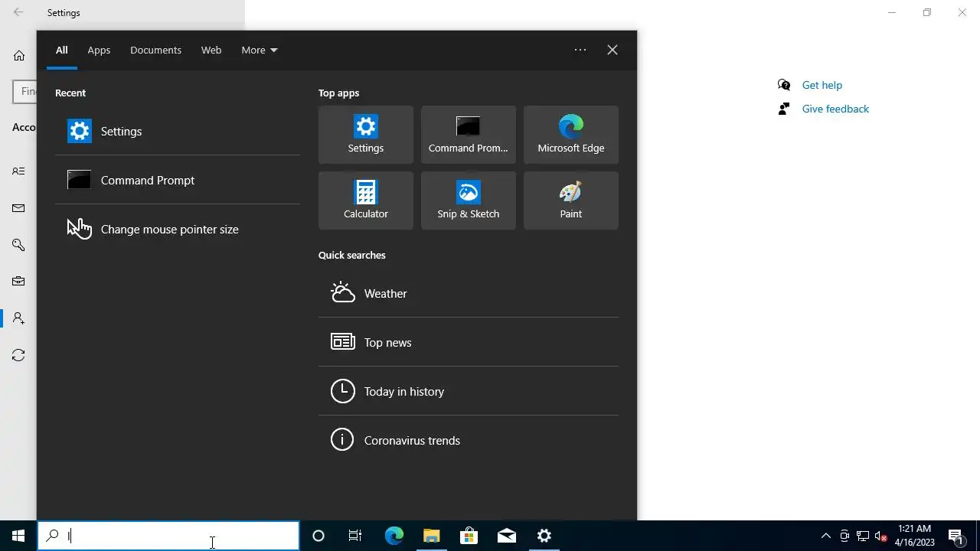The height and width of the screenshot is (551, 980).
Task: Open Sync your settings icon
Action: [18, 355]
